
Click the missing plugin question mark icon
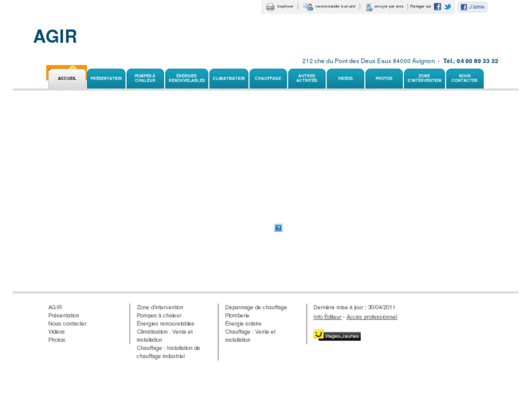(278, 228)
